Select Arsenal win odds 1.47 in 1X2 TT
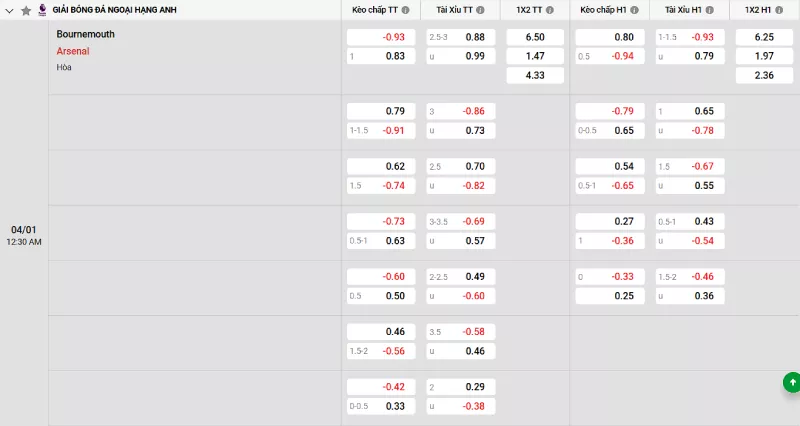 pos(535,56)
